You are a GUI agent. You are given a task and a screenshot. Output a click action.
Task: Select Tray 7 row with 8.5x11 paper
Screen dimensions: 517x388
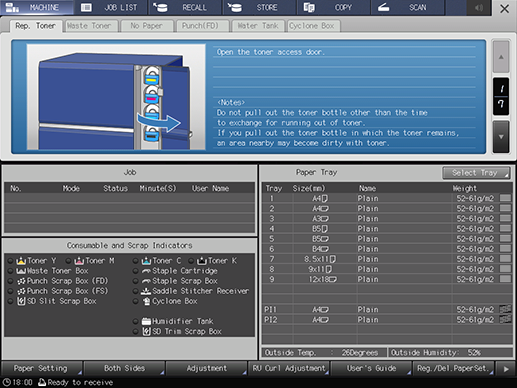tap(387, 259)
